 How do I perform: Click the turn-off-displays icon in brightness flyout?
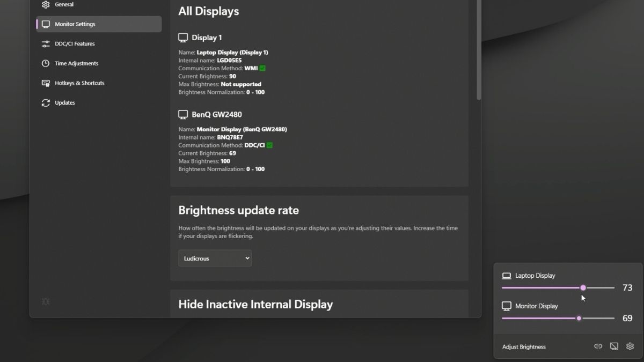(x=614, y=346)
